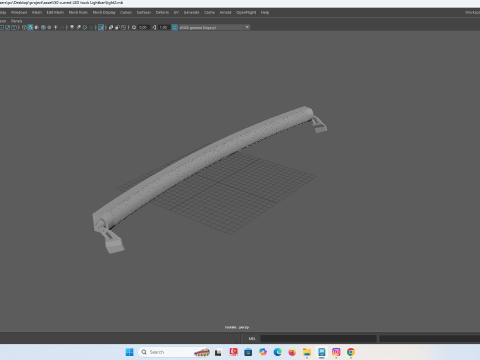
Task: Open the Mesh menu
Action: [x=37, y=12]
